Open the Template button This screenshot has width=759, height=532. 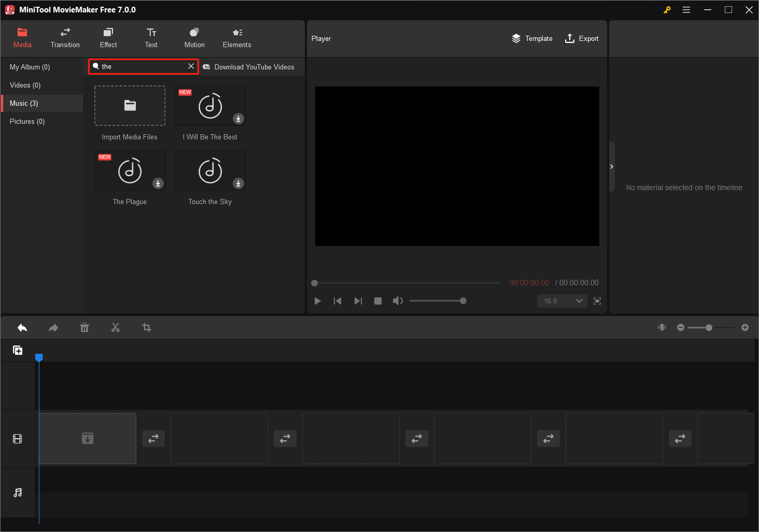click(532, 38)
